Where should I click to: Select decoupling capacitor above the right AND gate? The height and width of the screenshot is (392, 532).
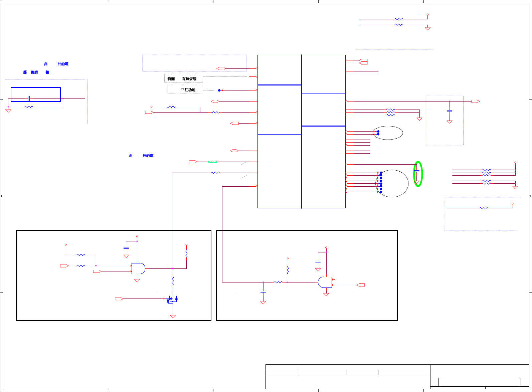pos(318,261)
